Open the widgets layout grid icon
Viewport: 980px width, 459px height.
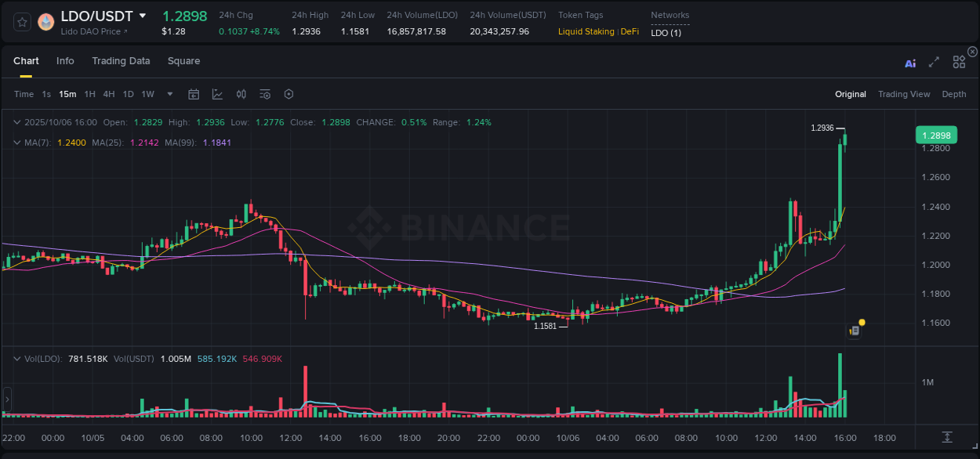pyautogui.click(x=959, y=62)
